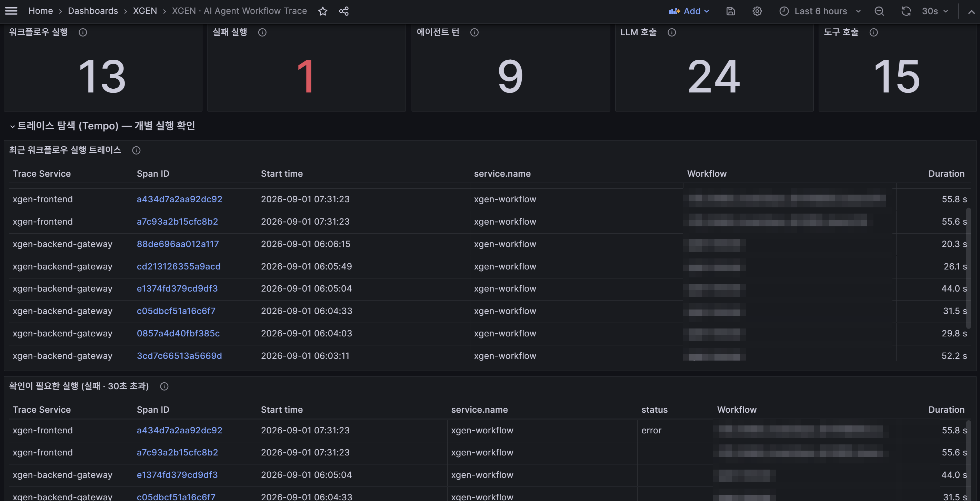The height and width of the screenshot is (501, 980).
Task: Select the 20.3 s duration cell
Action: tap(954, 244)
